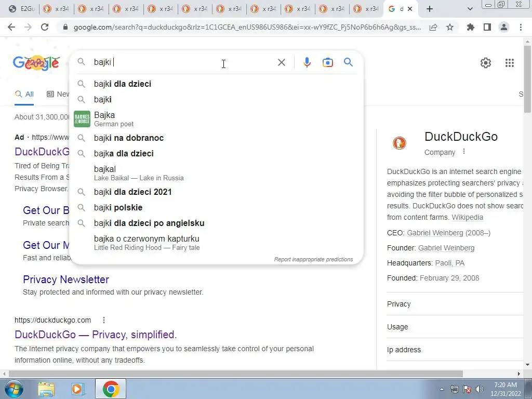Screen dimensions: 532x399
Task: Open Privacy Newsletter ad link
Action: (x=66, y=279)
